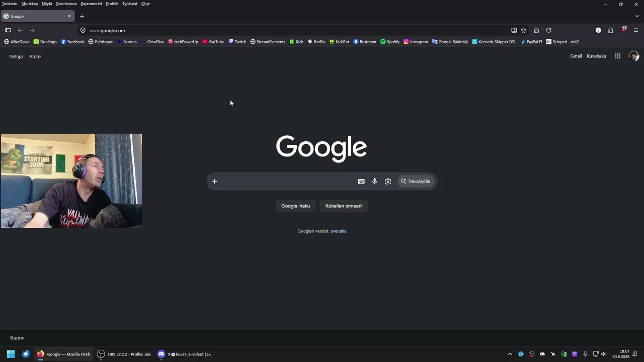Screen dimensions: 644x362
Task: Go to the Firefox home page icon
Action: [536, 30]
